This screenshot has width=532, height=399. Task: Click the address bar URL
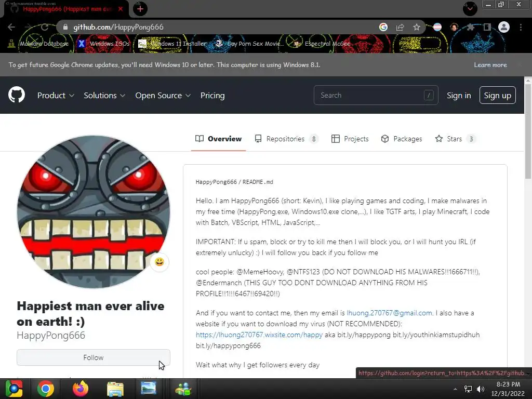coord(118,27)
